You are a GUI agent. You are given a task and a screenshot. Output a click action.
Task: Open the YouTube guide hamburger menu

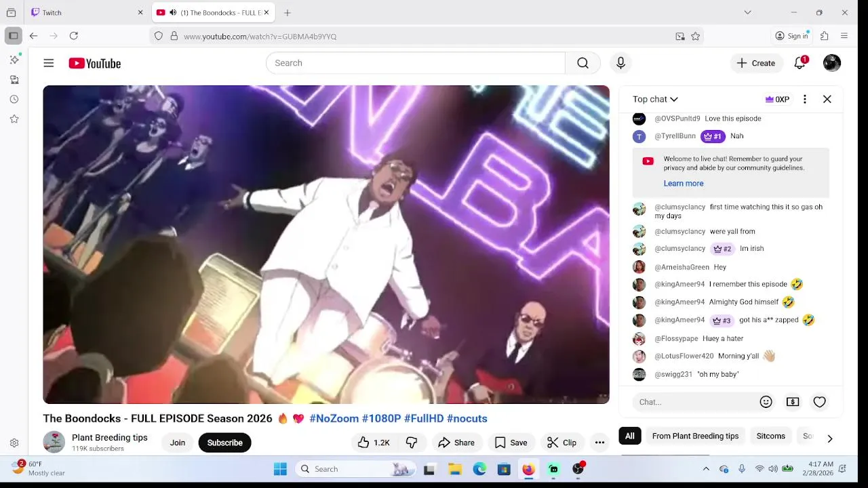(49, 63)
